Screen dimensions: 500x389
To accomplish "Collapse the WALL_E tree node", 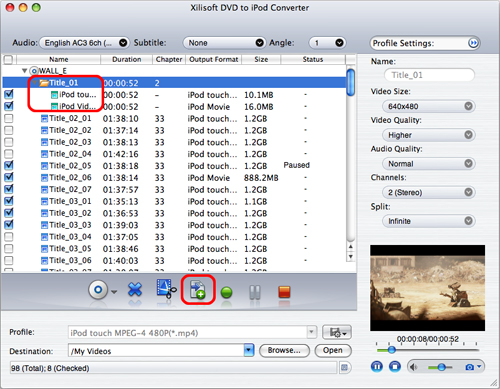I will 24,71.
